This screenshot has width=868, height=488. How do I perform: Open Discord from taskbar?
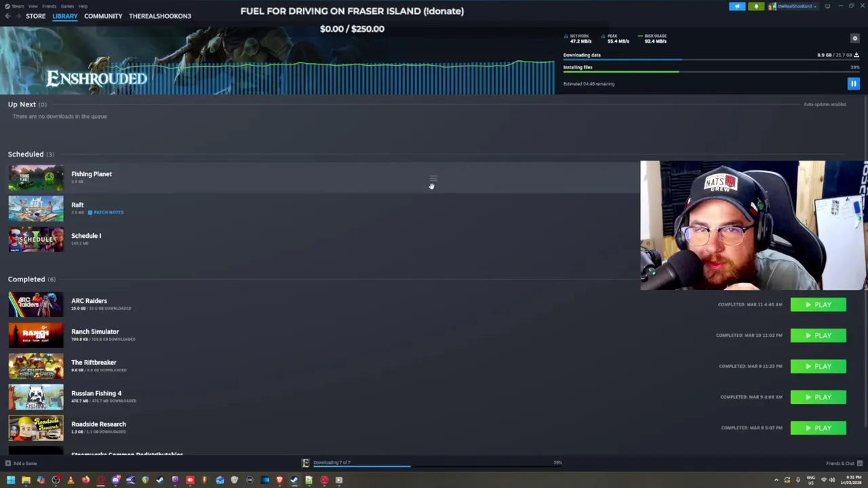click(116, 480)
